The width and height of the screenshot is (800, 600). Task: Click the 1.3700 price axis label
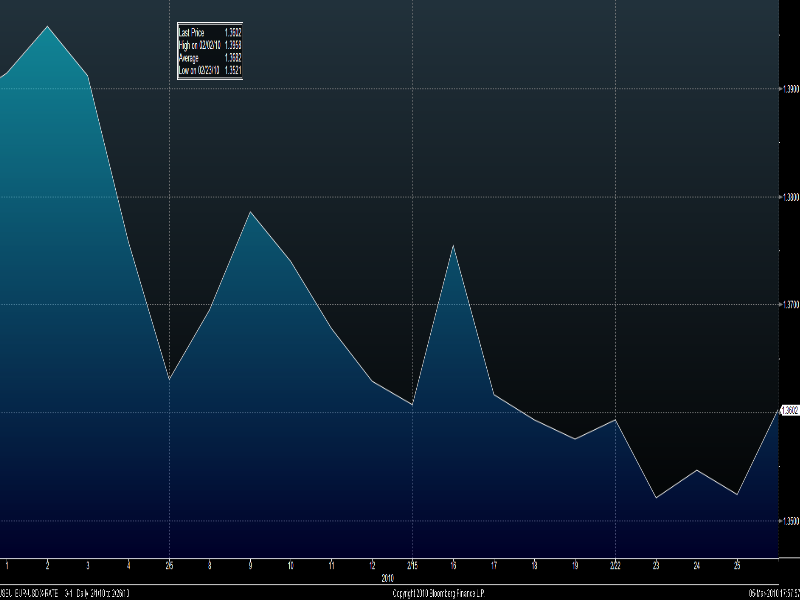click(791, 305)
